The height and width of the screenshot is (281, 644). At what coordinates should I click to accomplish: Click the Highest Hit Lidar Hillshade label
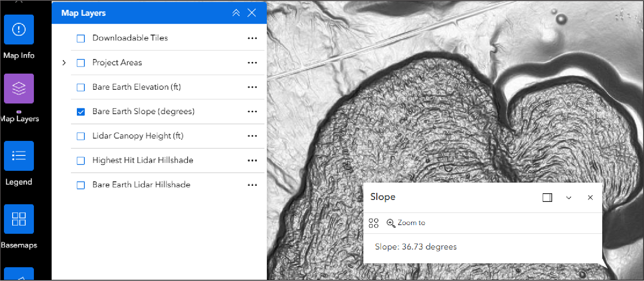click(x=143, y=160)
